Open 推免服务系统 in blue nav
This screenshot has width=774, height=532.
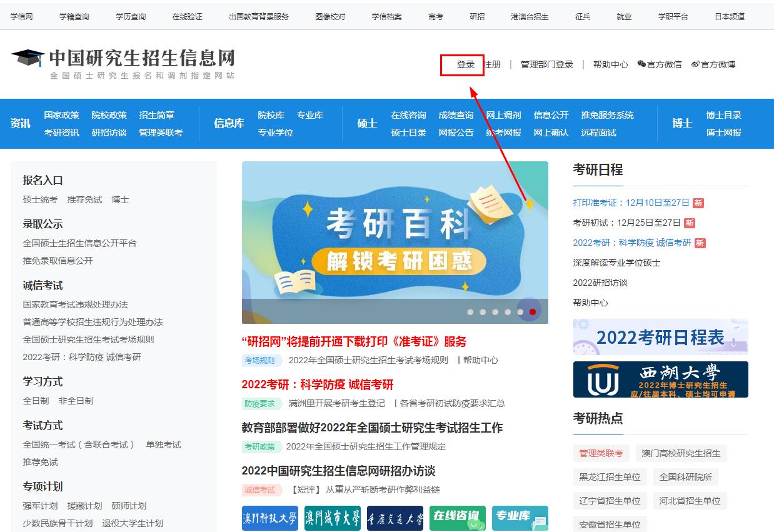pyautogui.click(x=608, y=115)
